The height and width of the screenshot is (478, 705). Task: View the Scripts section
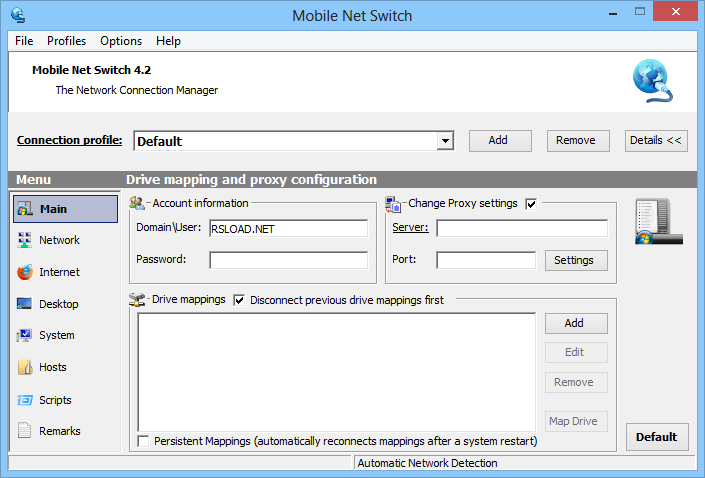point(55,400)
